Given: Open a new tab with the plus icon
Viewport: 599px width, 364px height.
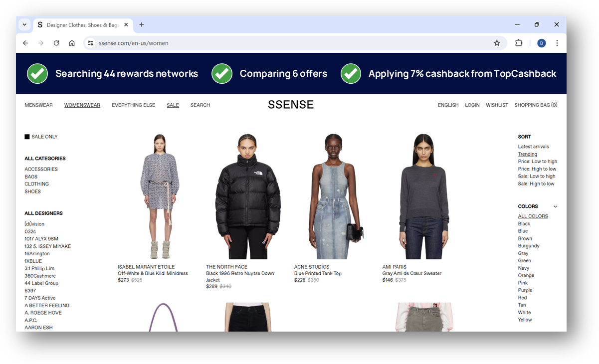Looking at the screenshot, I should [142, 24].
